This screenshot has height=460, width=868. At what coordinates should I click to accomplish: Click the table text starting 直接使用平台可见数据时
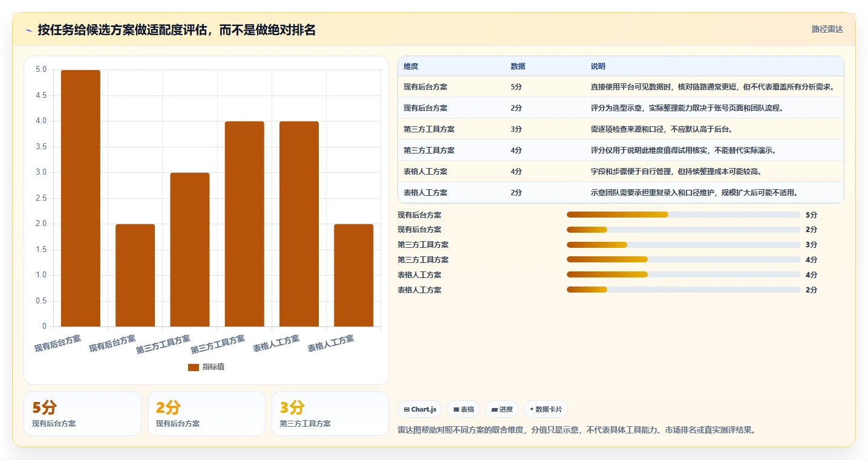click(x=713, y=87)
